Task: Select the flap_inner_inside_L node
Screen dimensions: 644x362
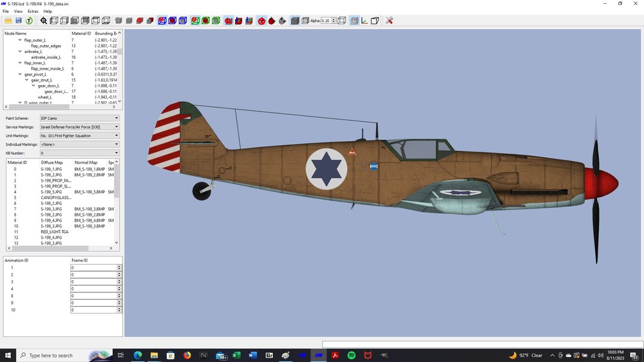Action: click(48, 69)
